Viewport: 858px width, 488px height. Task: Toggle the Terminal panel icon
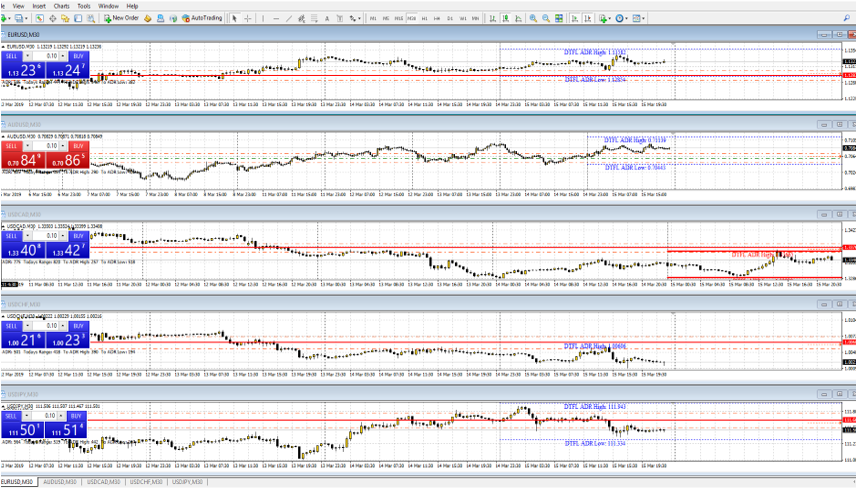coord(78,18)
